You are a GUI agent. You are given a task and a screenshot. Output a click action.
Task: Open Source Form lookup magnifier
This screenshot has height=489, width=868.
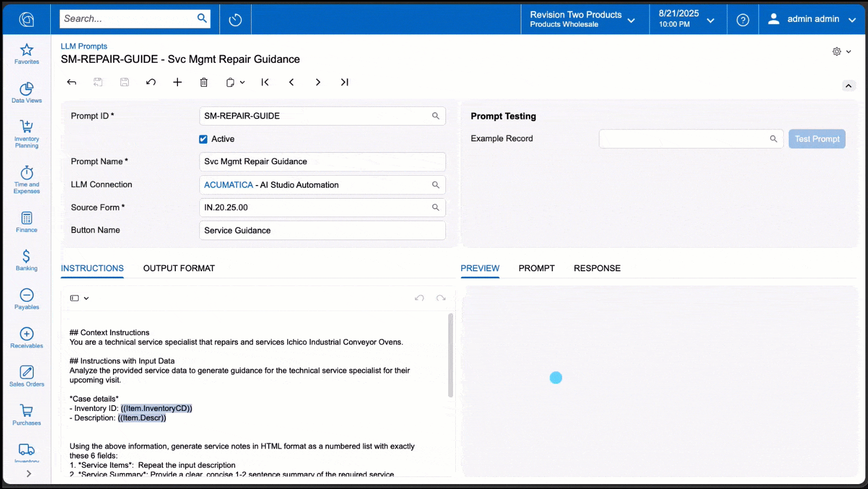pos(436,207)
